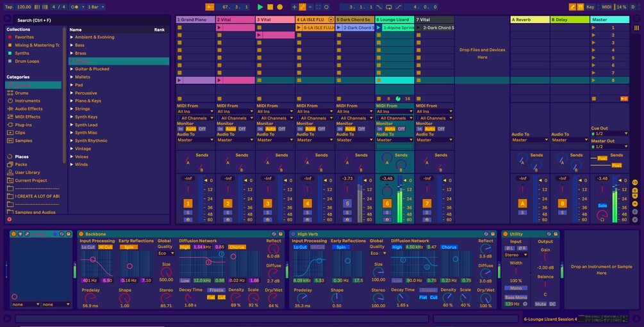Toggle the MIDI map mode button
Screen dimensions: 644x327
(606, 7)
